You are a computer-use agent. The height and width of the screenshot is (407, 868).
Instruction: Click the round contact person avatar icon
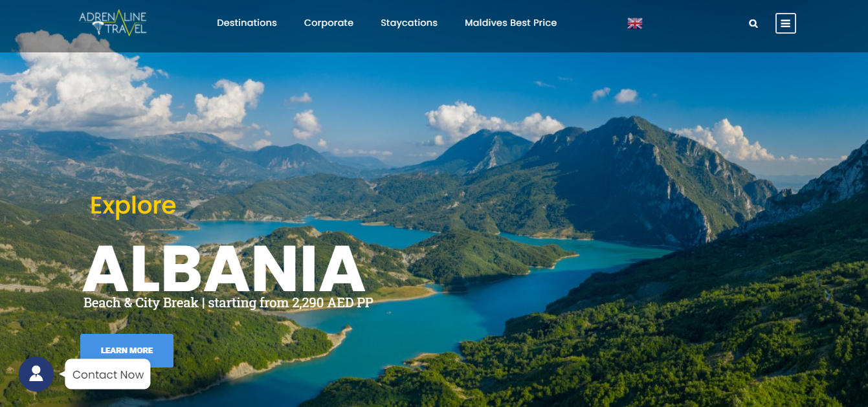[36, 374]
